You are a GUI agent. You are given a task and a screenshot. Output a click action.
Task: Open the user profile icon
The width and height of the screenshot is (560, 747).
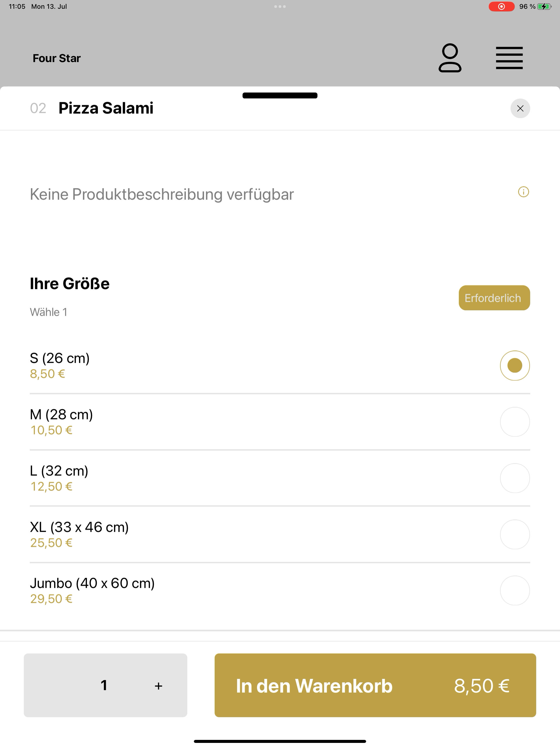click(x=450, y=58)
